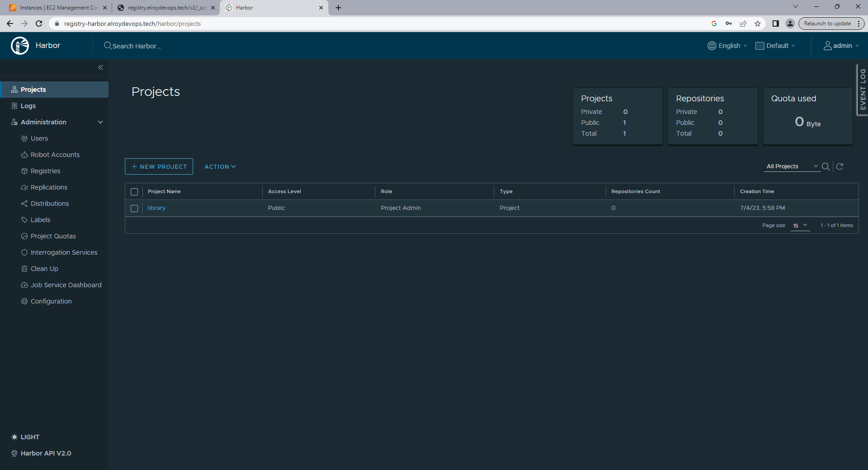Viewport: 868px width, 470px height.
Task: Click the Configuration gear icon
Action: [x=24, y=301]
